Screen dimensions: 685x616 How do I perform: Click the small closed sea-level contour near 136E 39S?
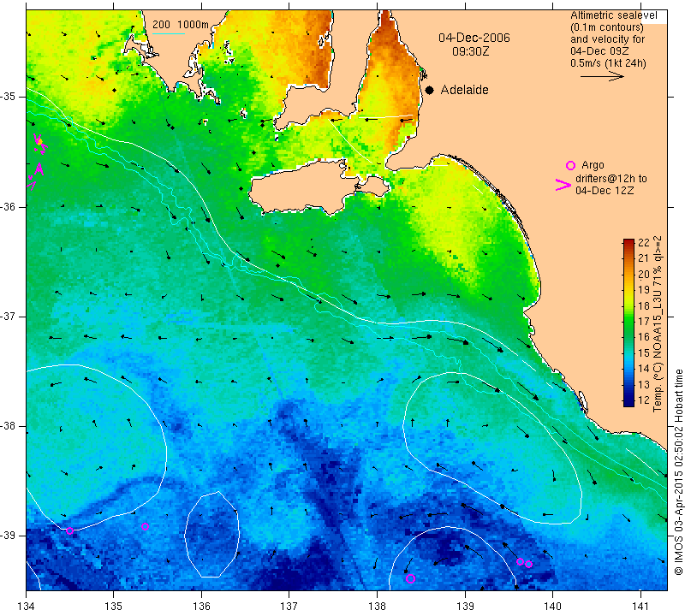(211, 535)
